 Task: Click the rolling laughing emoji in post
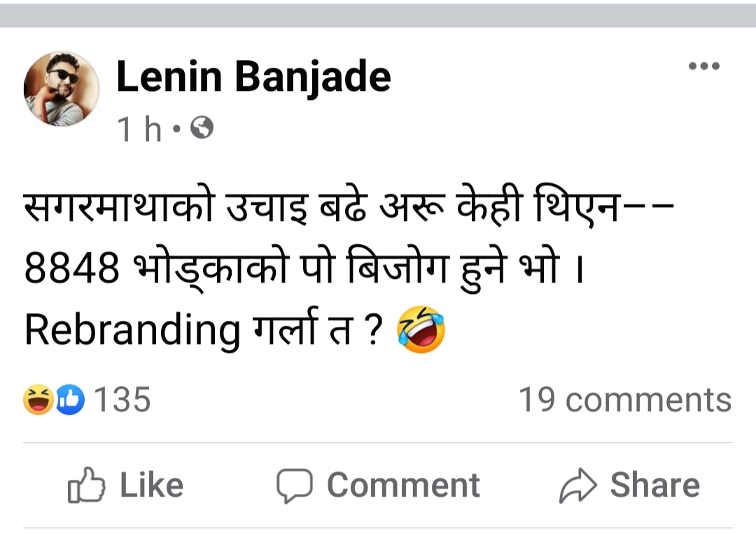click(x=421, y=331)
